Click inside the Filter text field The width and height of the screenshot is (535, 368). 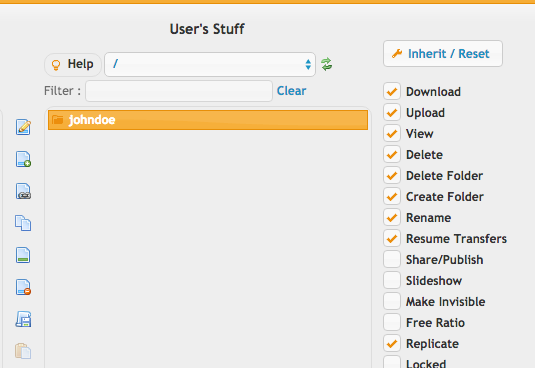point(179,91)
